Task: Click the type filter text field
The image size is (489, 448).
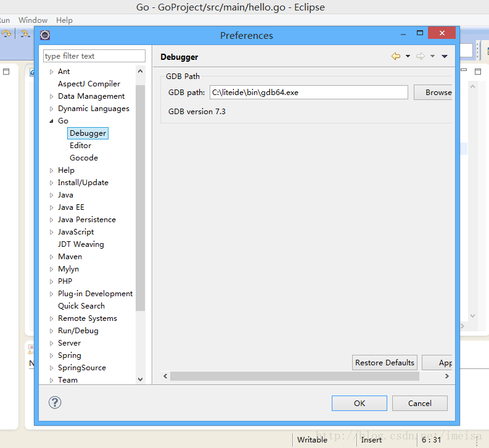Action: [x=94, y=56]
